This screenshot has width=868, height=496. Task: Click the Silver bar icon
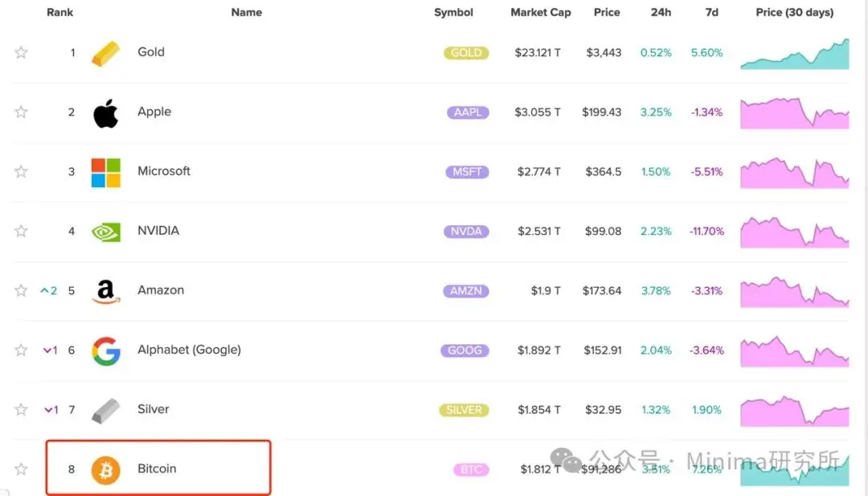click(106, 411)
